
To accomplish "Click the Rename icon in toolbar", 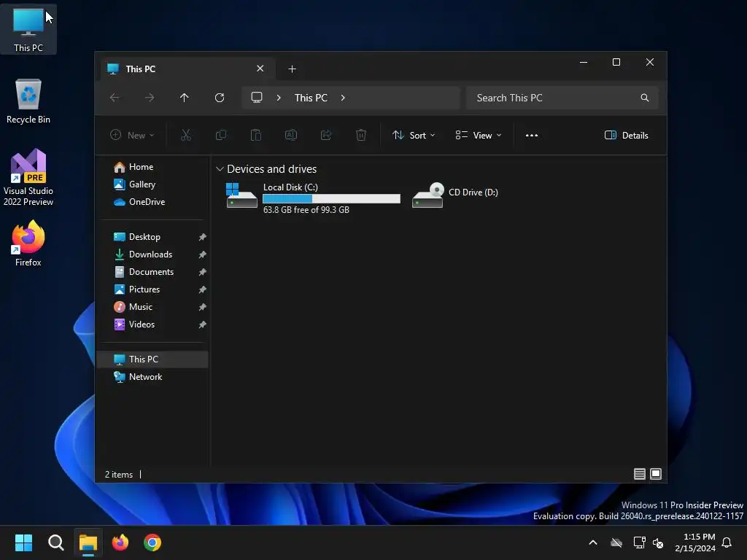I will pyautogui.click(x=291, y=135).
